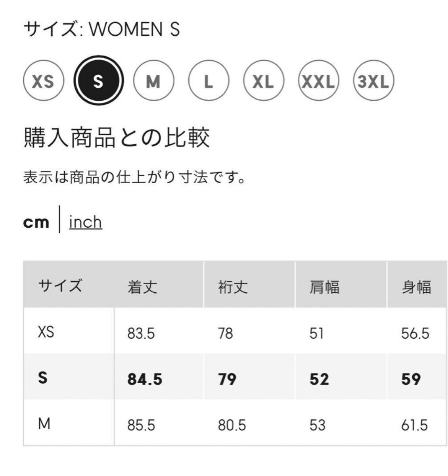
Task: Click the 裄丈 column header
Action: coord(233,287)
